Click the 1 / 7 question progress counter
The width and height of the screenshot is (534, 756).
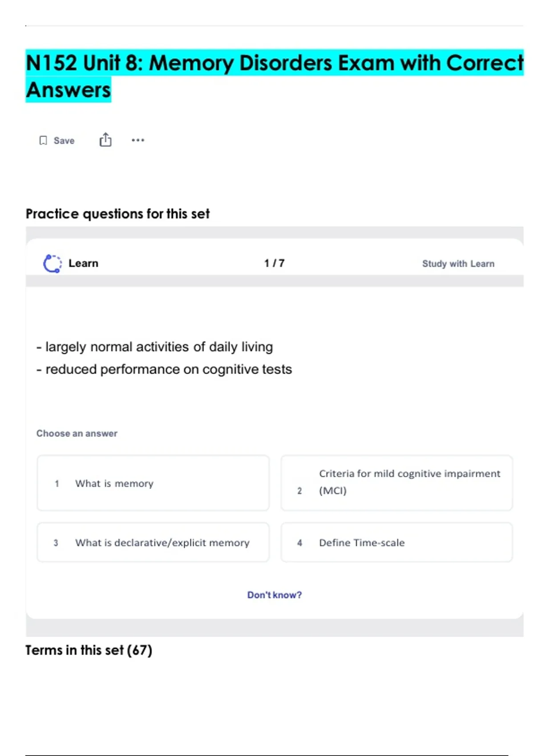(274, 263)
